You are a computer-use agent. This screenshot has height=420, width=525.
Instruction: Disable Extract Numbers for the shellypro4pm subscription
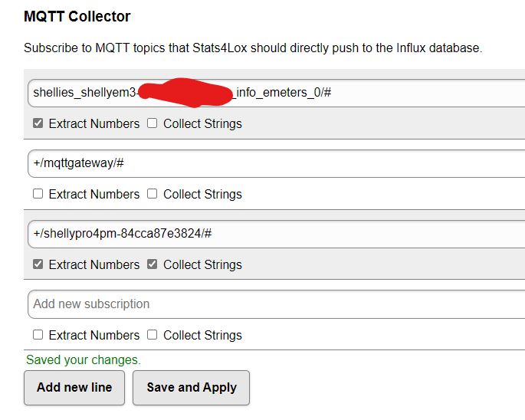click(x=38, y=264)
